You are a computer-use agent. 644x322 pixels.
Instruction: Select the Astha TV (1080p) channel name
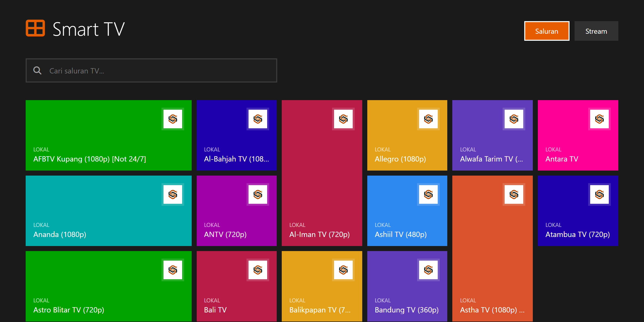(492, 310)
